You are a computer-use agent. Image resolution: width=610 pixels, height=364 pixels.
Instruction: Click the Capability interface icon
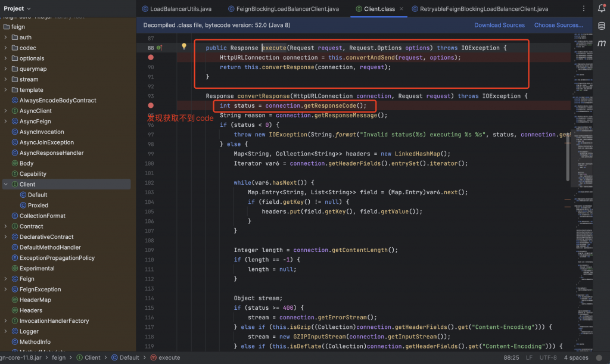coord(15,174)
